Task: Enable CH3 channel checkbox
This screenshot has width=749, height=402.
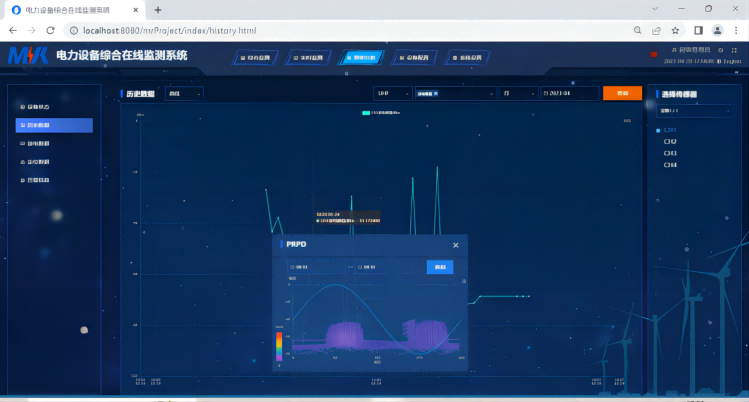Action: (x=667, y=153)
